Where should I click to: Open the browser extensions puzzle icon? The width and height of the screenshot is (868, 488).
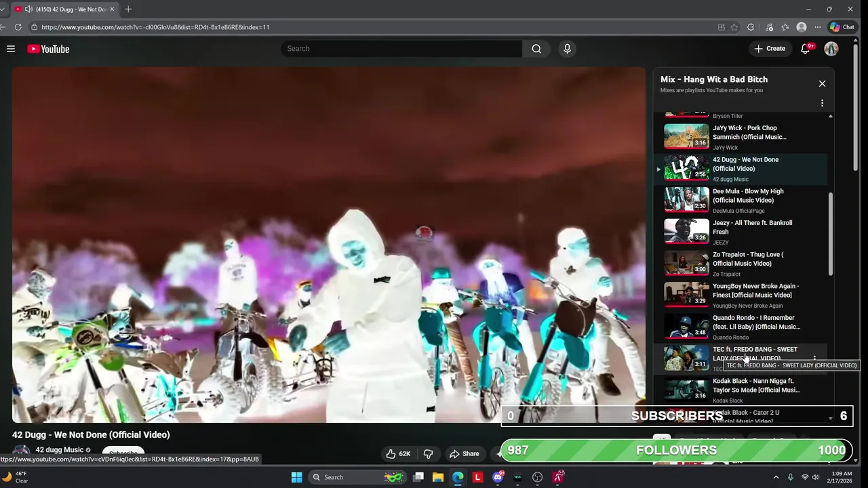tap(751, 27)
